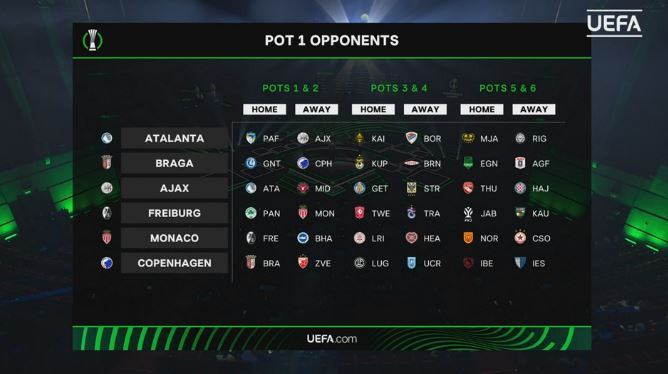Click the Freiburg crest in the team list

tap(107, 213)
